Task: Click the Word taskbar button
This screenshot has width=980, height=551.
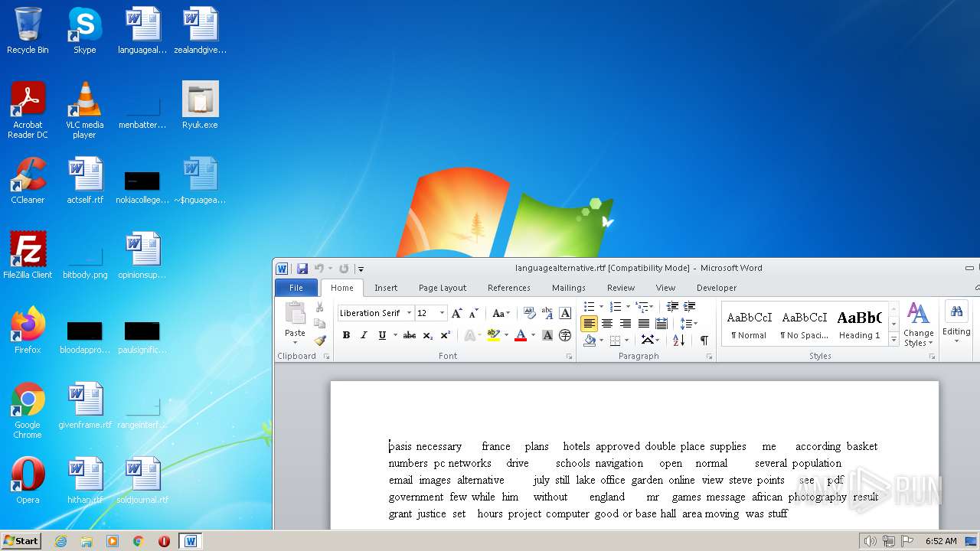Action: pos(191,540)
